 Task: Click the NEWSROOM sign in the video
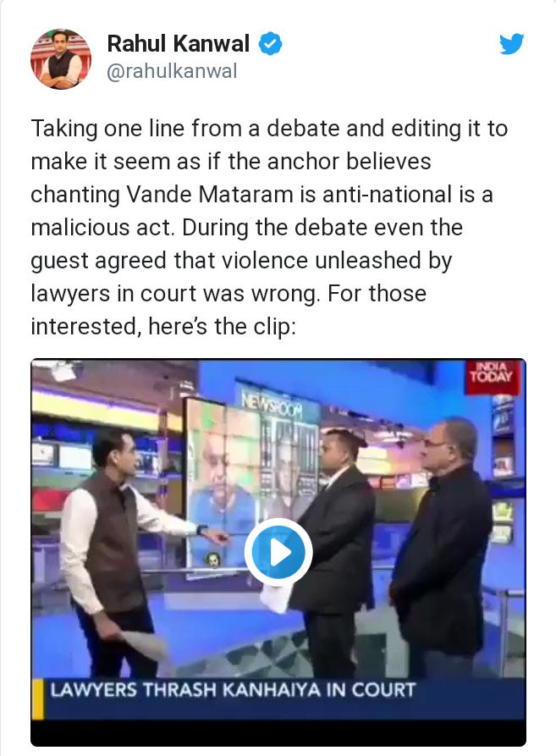coord(272,404)
